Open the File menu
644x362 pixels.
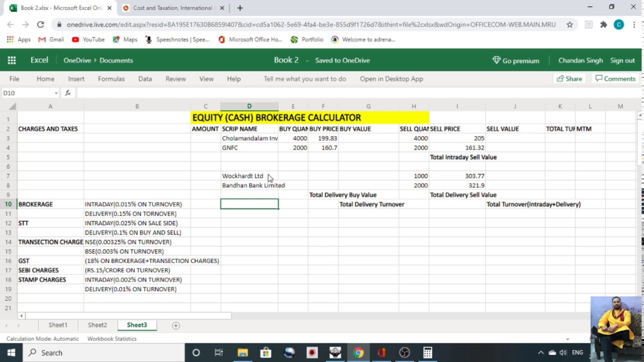(x=14, y=79)
